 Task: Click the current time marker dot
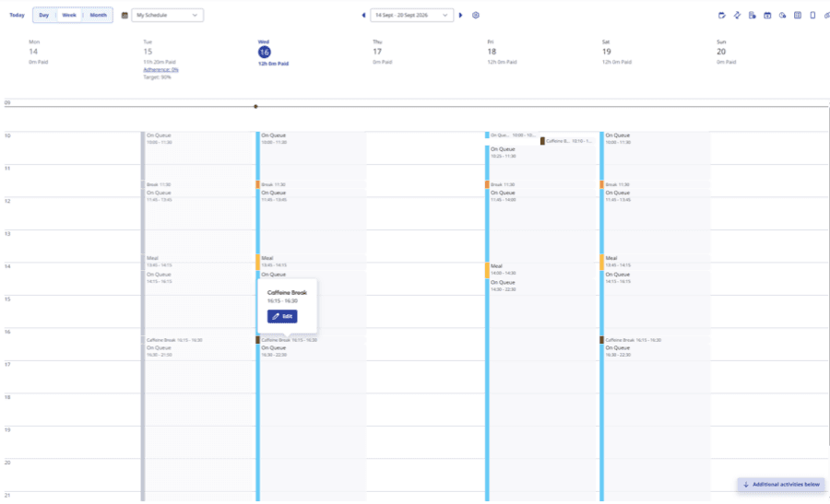[255, 106]
